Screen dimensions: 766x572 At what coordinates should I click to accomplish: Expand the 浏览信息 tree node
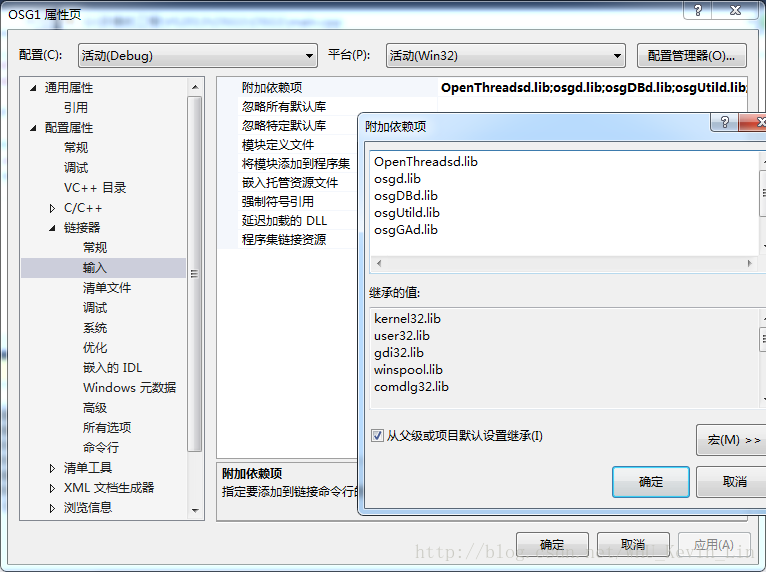point(52,508)
